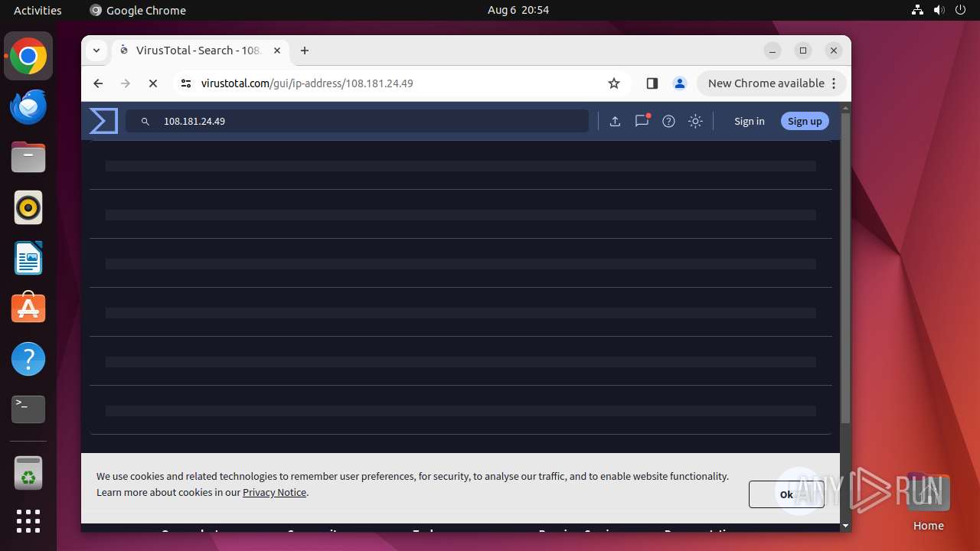This screenshot has width=980, height=551.
Task: Open the Chrome three-dot menu
Action: [835, 83]
